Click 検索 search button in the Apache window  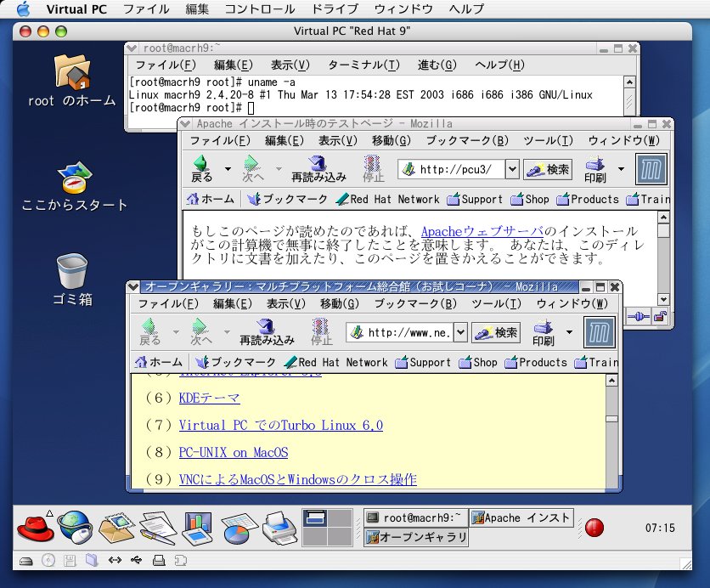pos(548,169)
